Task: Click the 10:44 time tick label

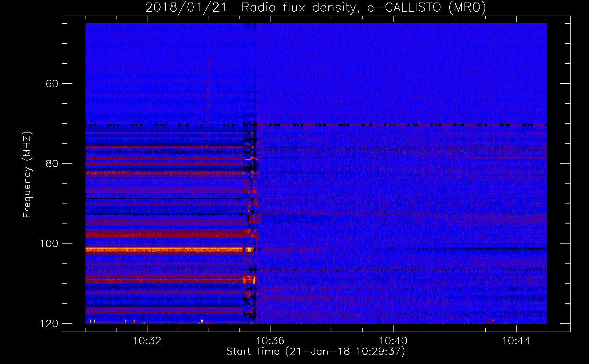Action: tap(516, 341)
